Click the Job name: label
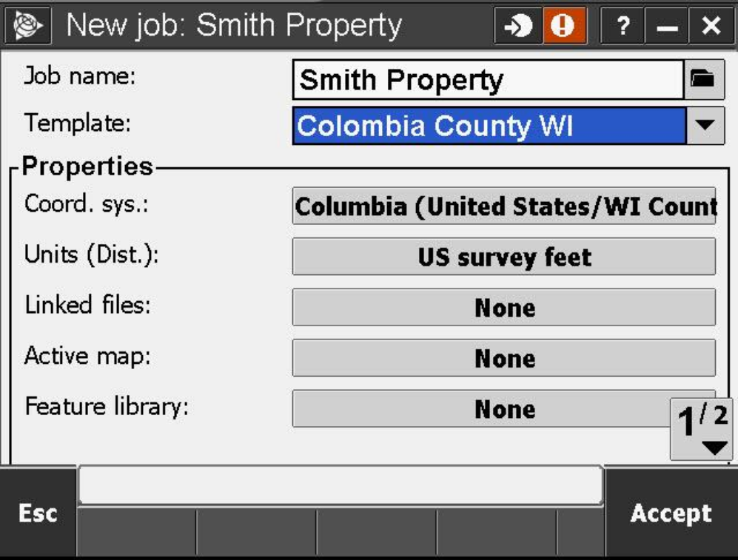Screen dimensions: 738x560 click(80, 75)
